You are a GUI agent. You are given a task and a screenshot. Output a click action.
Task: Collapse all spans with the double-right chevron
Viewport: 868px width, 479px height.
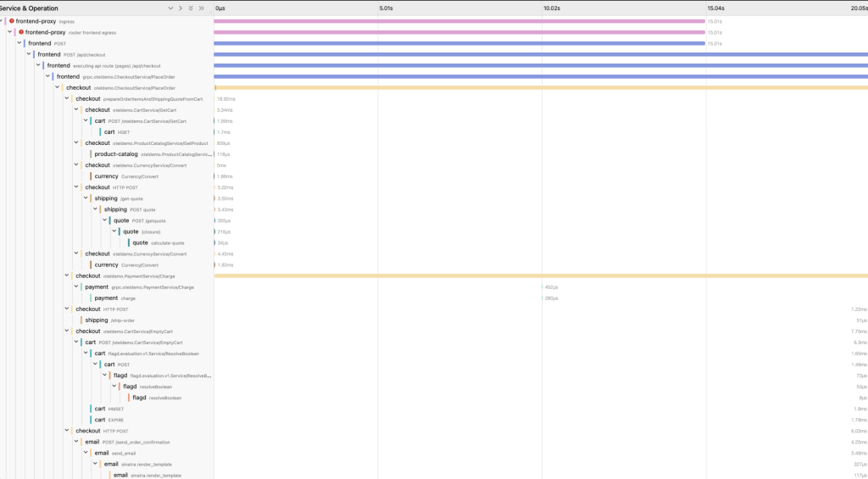click(201, 8)
